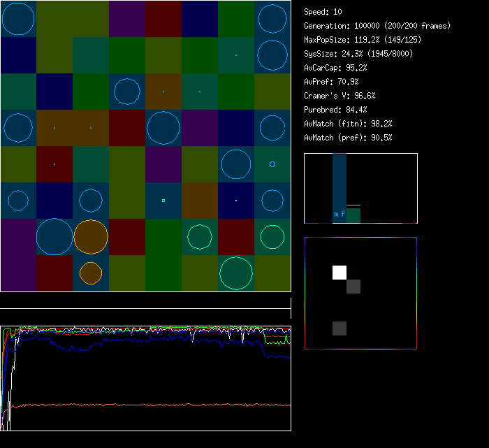Click the purple cell in the grid's top row
Screen dimensions: 489x448
127,19
